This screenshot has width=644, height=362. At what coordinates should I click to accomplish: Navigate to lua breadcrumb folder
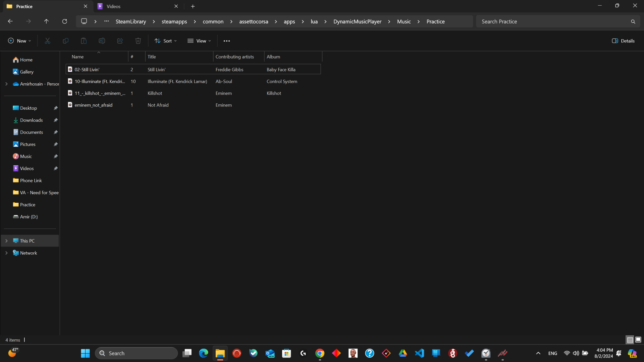tap(314, 21)
